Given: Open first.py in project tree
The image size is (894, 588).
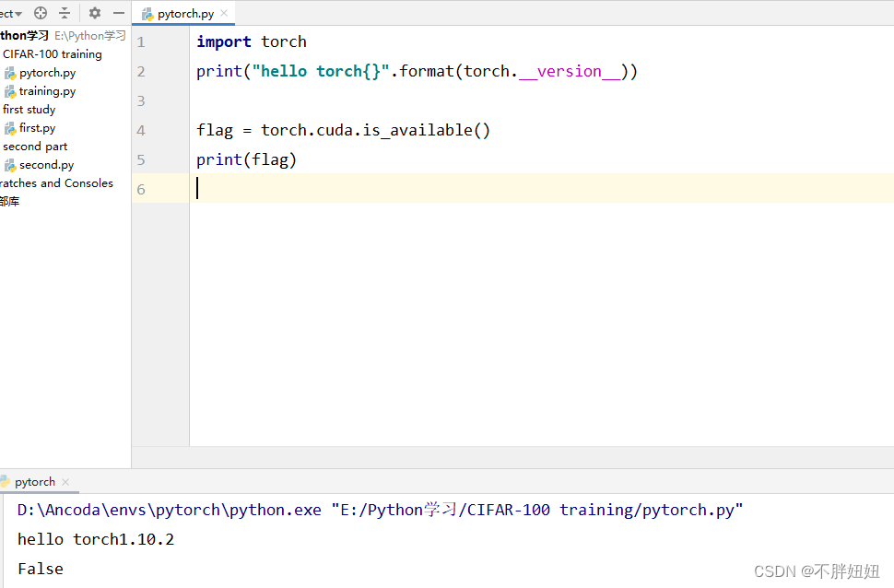Looking at the screenshot, I should tap(37, 128).
